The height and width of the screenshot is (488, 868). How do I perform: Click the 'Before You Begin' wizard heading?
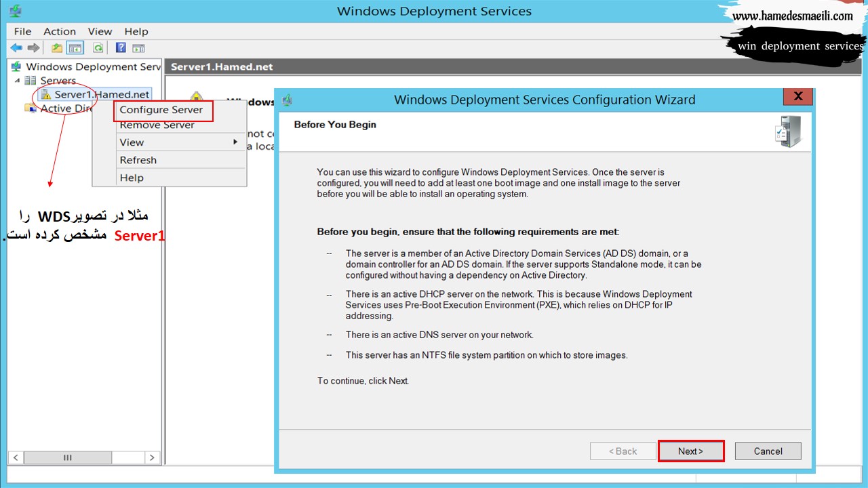tap(335, 125)
